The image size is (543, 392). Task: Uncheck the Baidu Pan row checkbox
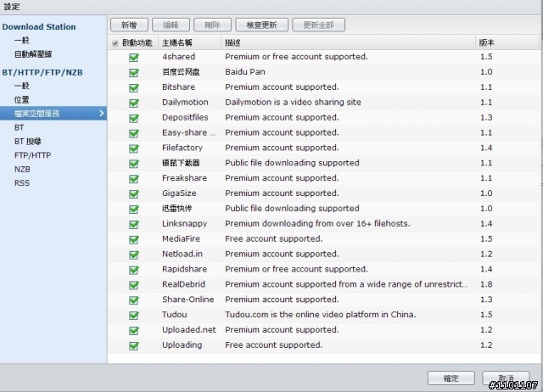[x=134, y=72]
